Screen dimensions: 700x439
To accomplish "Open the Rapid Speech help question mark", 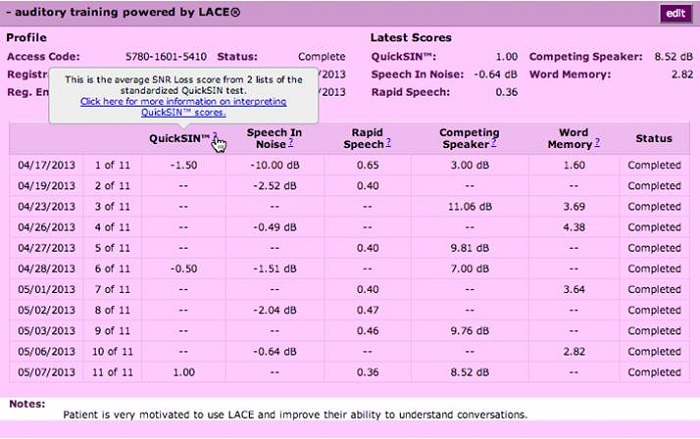I will (388, 142).
